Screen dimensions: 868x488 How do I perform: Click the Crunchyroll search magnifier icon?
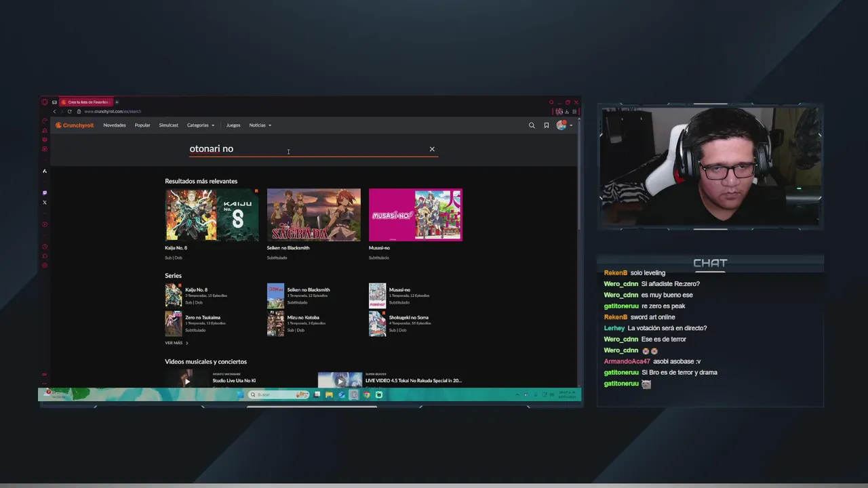click(x=532, y=125)
